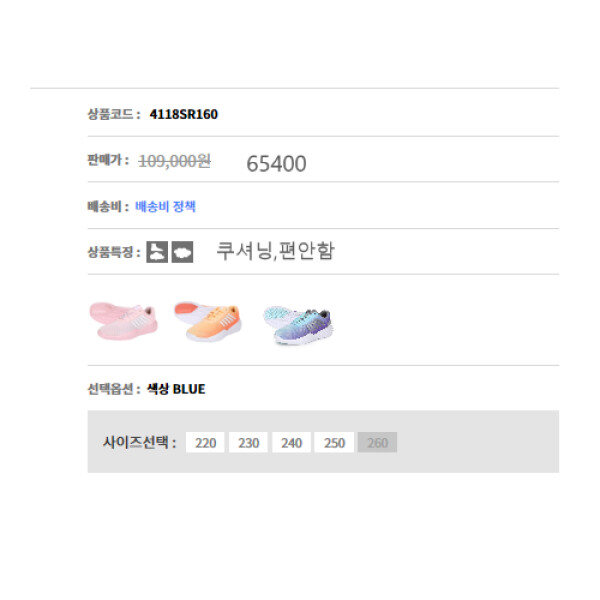600x600 pixels.
Task: Select the orange shoe color thumbnail
Action: 208,322
